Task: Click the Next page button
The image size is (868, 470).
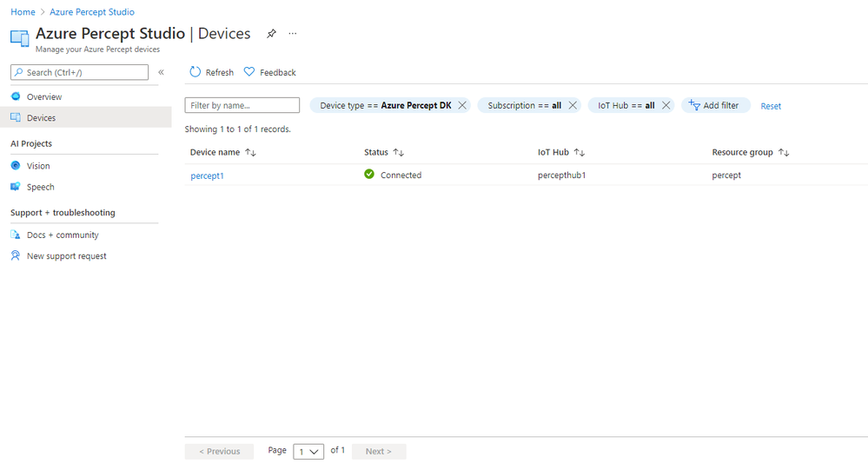Action: click(x=379, y=452)
